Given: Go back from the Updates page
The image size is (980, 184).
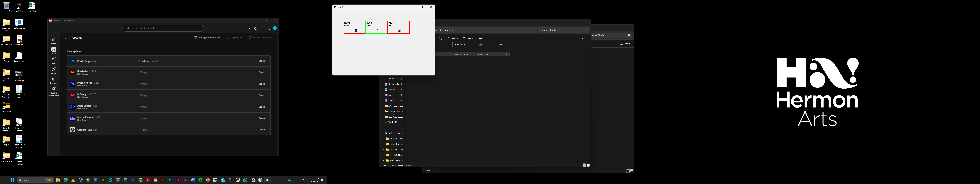Looking at the screenshot, I should 66,38.
